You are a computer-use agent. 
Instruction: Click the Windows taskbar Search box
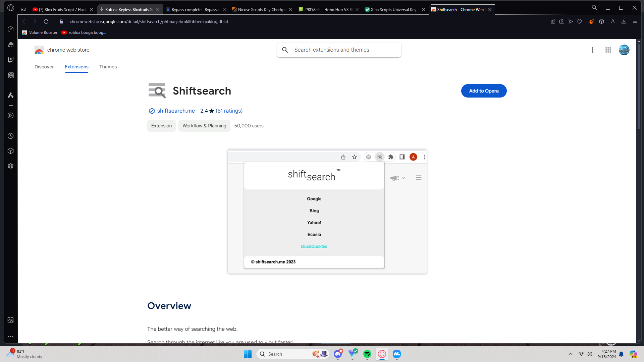292,354
